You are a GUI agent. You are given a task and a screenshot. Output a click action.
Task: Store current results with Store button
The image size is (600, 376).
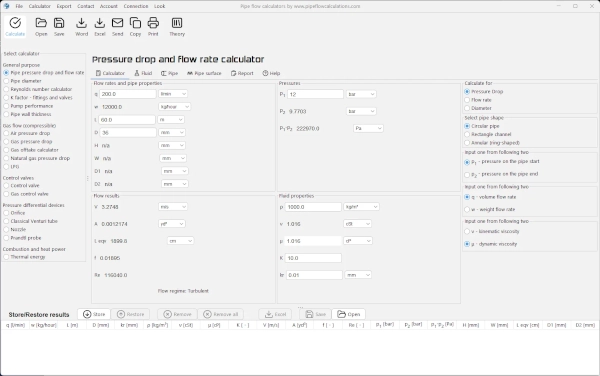[x=94, y=314]
